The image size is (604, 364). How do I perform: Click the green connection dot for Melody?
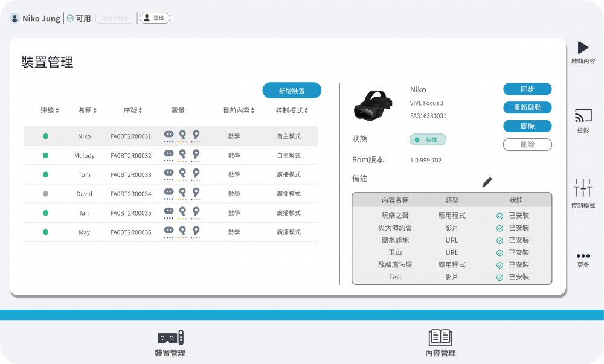[x=45, y=156]
